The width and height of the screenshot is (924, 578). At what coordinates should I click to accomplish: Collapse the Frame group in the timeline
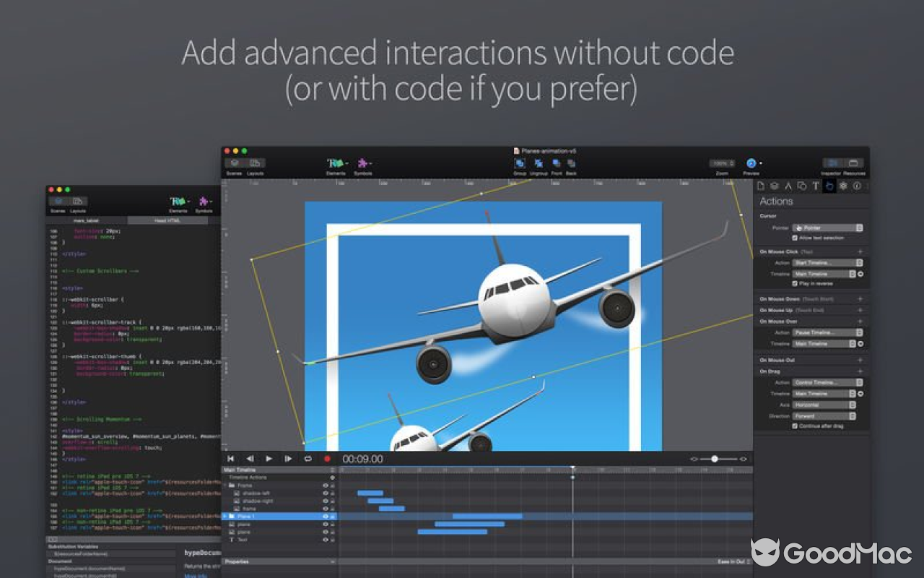[x=225, y=486]
